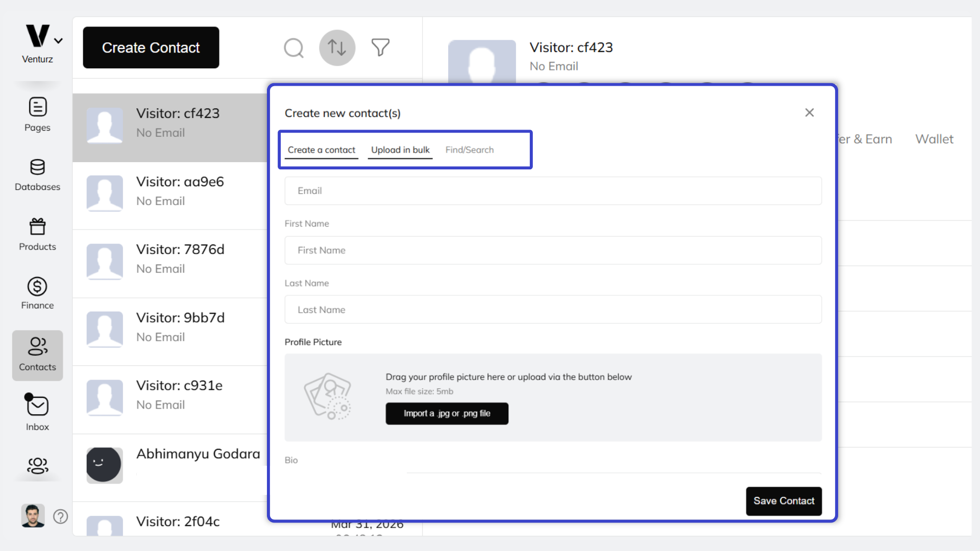Viewport: 980px width, 551px height.
Task: Open the sort options
Action: click(x=337, y=47)
